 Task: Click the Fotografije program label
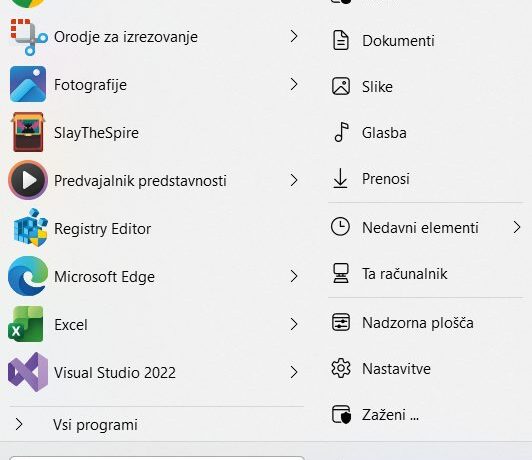pos(90,85)
